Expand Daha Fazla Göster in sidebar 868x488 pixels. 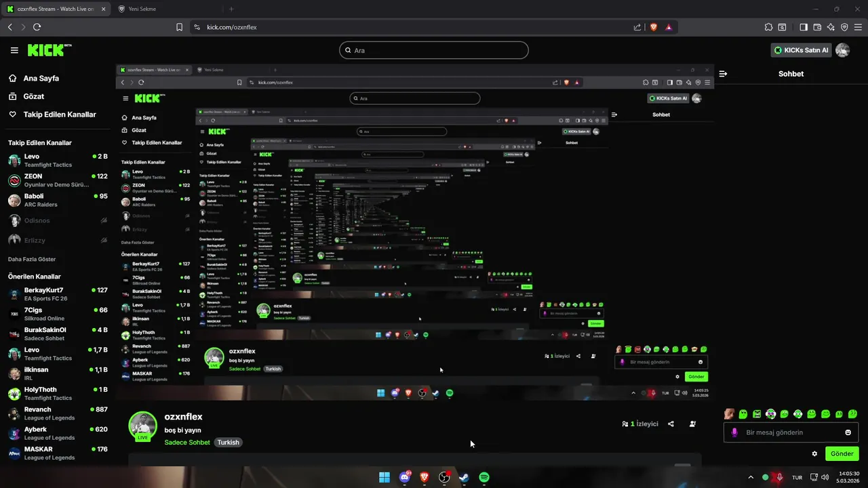32,259
